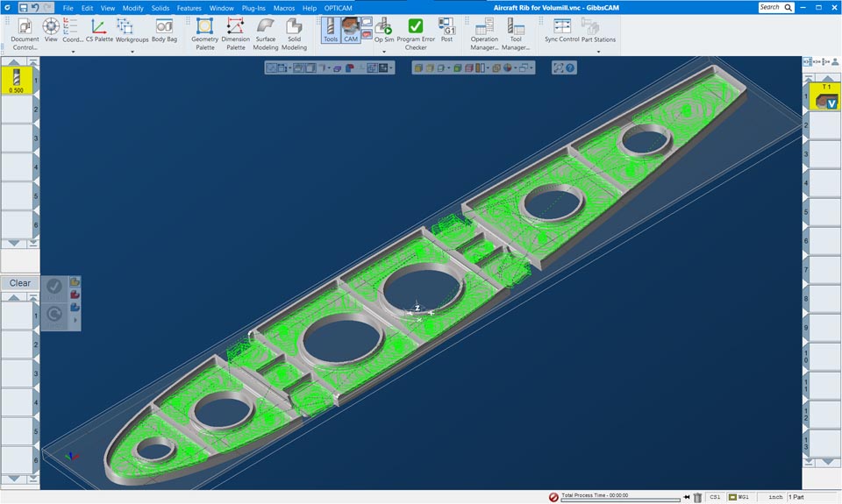
Task: Open the Dimension Palette
Action: point(235,33)
